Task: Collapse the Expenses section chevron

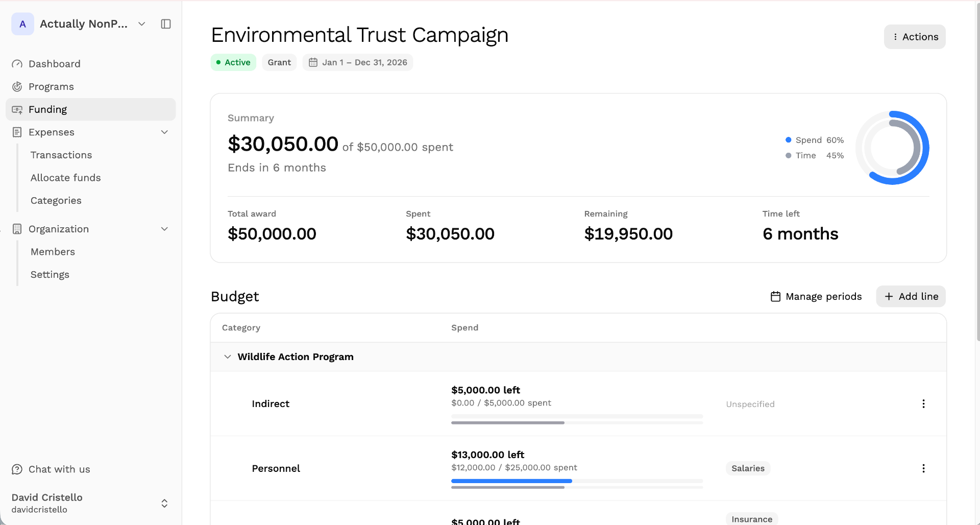Action: [164, 132]
